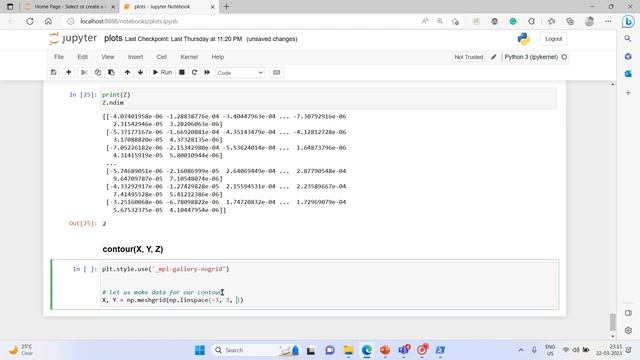Open the Kernel menu
This screenshot has width=640, height=360.
point(189,57)
